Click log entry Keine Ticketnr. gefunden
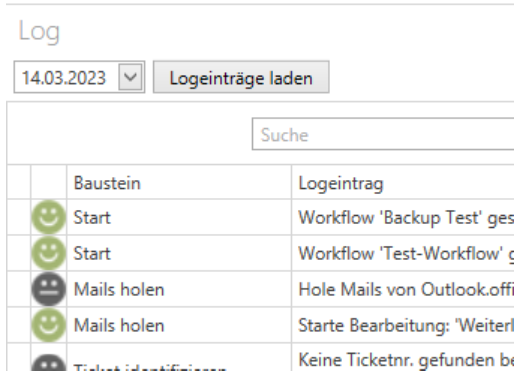Viewport: 518px width, 372px height. [403, 359]
